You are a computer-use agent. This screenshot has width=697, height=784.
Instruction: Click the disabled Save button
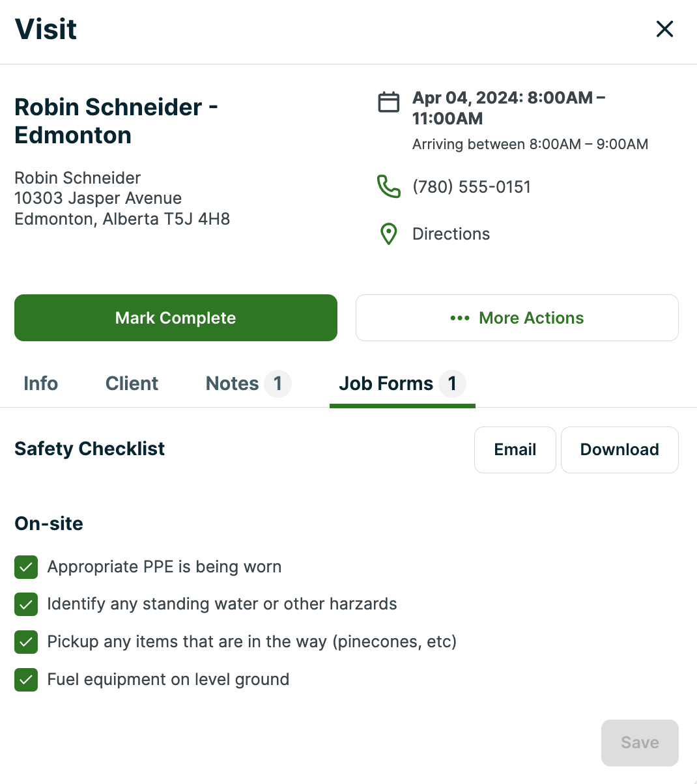coord(639,742)
